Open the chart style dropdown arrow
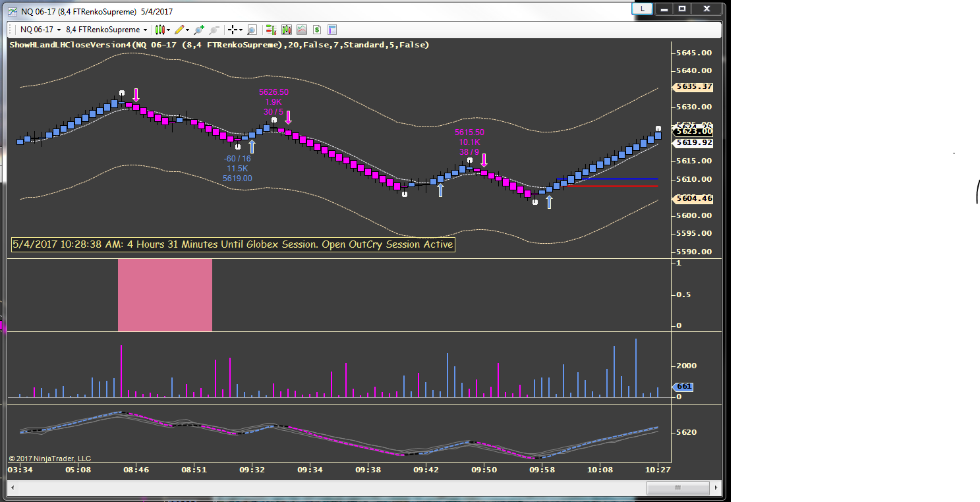Screen dimensions: 980x502 click(169, 30)
